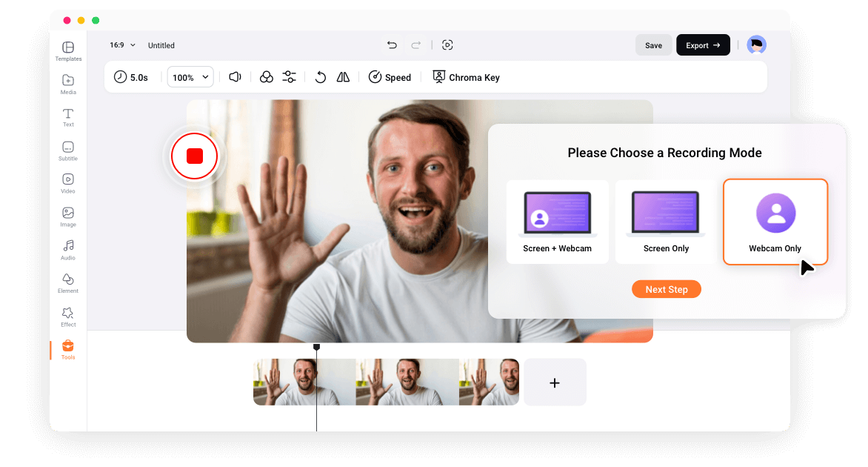Screen dimensions: 868x467
Task: Open the 100% zoom level dropdown
Action: pyautogui.click(x=190, y=76)
